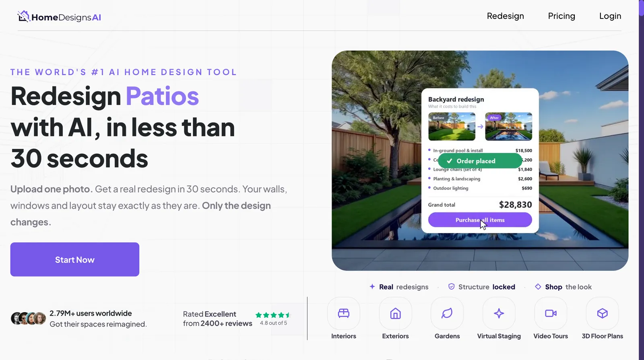Click the tag icon beside Shop the look
The height and width of the screenshot is (360, 644).
tap(538, 287)
